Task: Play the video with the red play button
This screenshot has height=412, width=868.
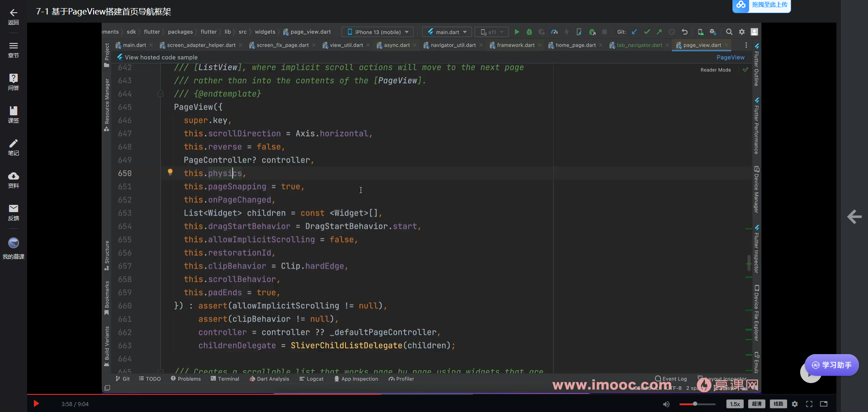Action: pyautogui.click(x=36, y=404)
